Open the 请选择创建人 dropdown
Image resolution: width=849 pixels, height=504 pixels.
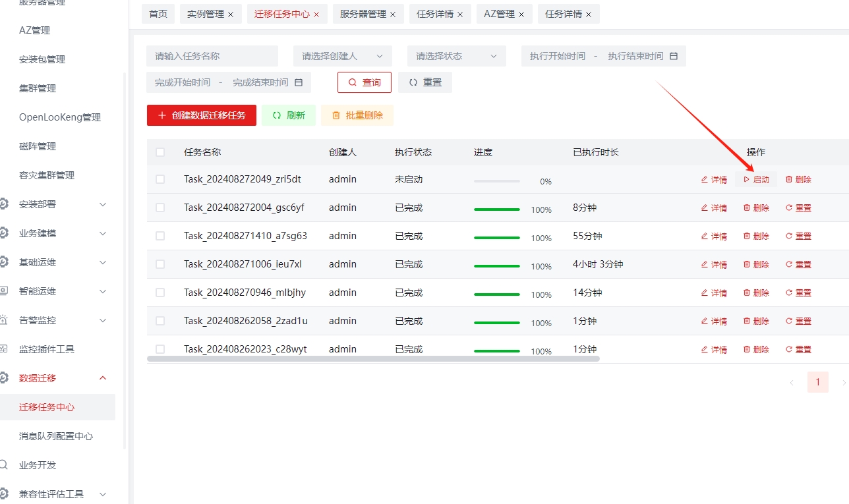click(x=343, y=56)
